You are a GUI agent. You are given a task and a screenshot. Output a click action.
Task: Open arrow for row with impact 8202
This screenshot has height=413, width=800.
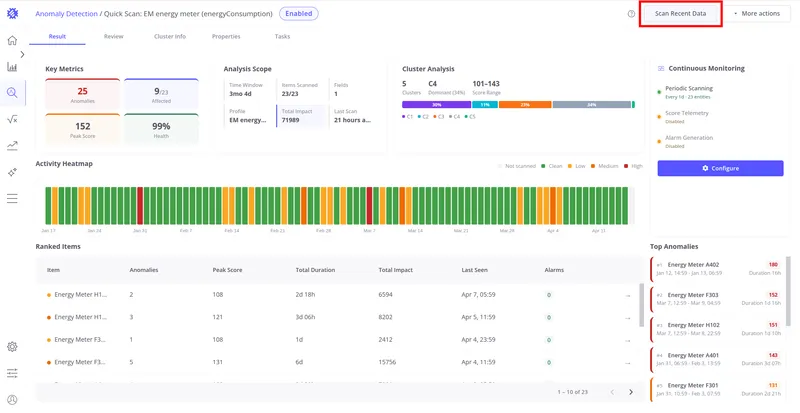[628, 318]
